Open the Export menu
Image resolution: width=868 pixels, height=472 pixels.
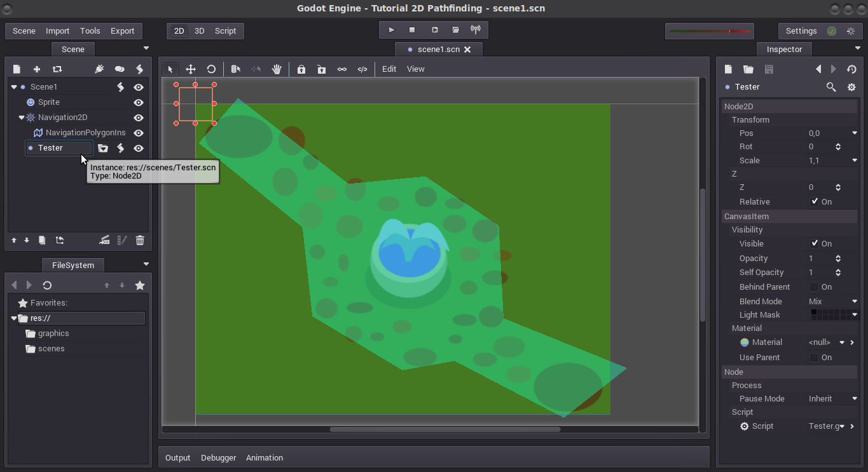coord(123,30)
